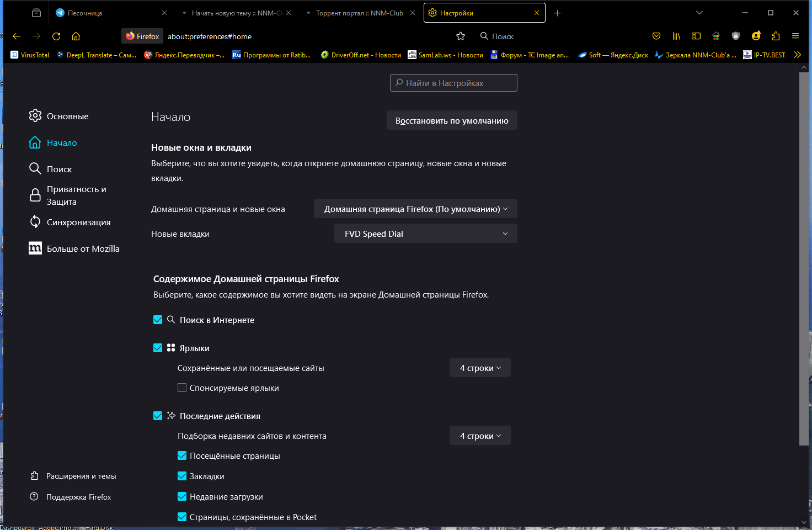
Task: Open the Firefox application hamburger menu
Action: tap(795, 36)
